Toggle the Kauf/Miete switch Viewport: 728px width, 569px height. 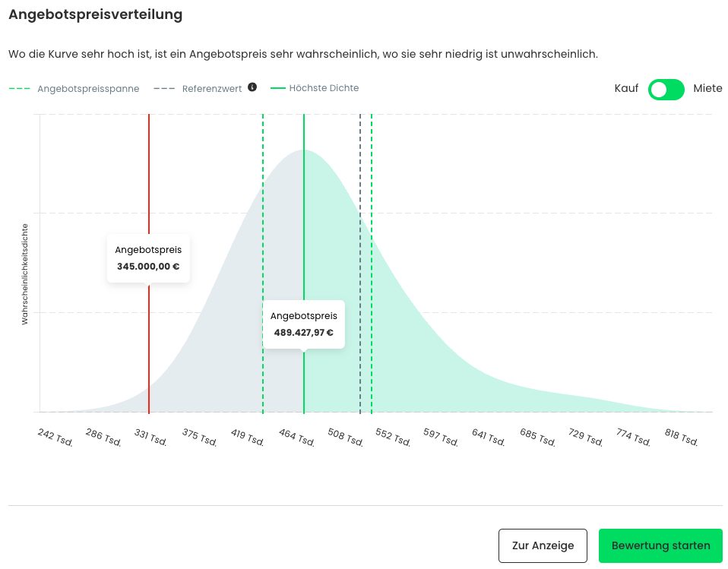pos(666,89)
